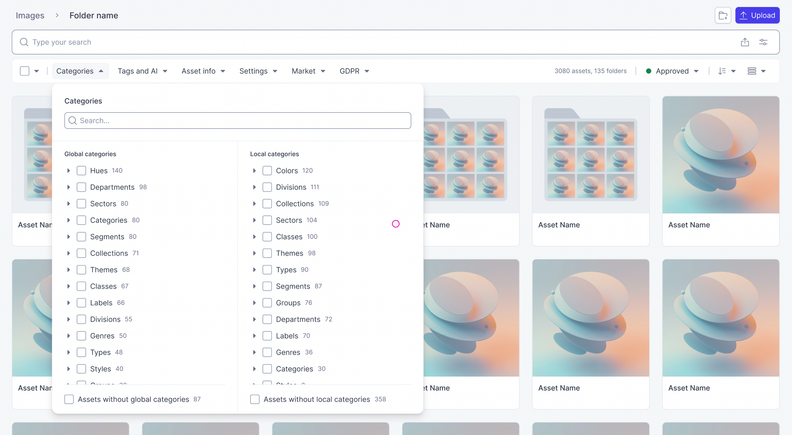Open the Asset info filter

[x=203, y=71]
